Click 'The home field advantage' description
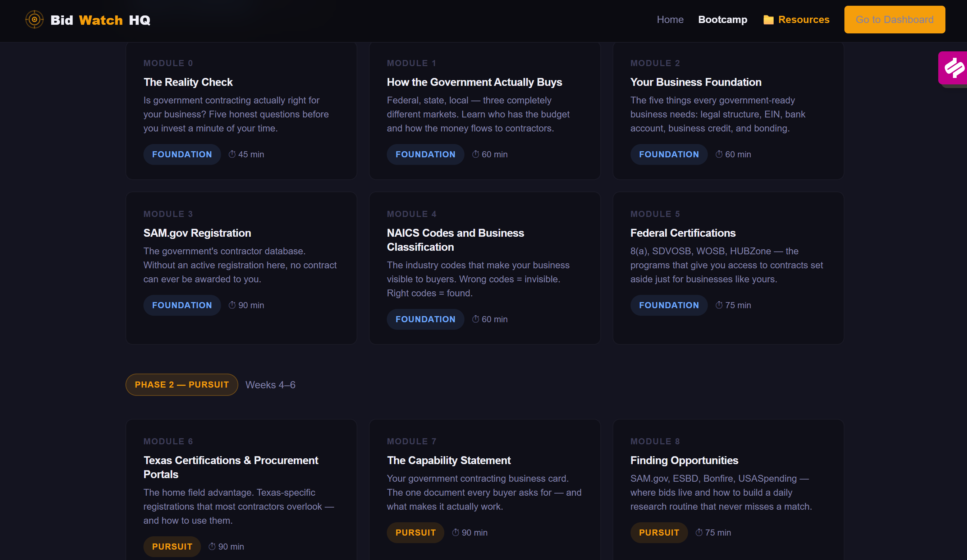967x560 pixels. (239, 507)
